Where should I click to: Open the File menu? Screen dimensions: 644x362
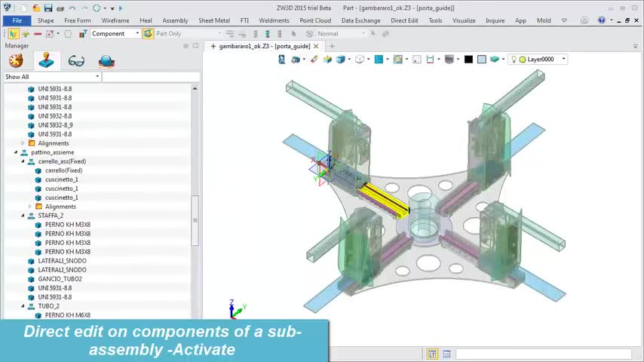coord(17,20)
